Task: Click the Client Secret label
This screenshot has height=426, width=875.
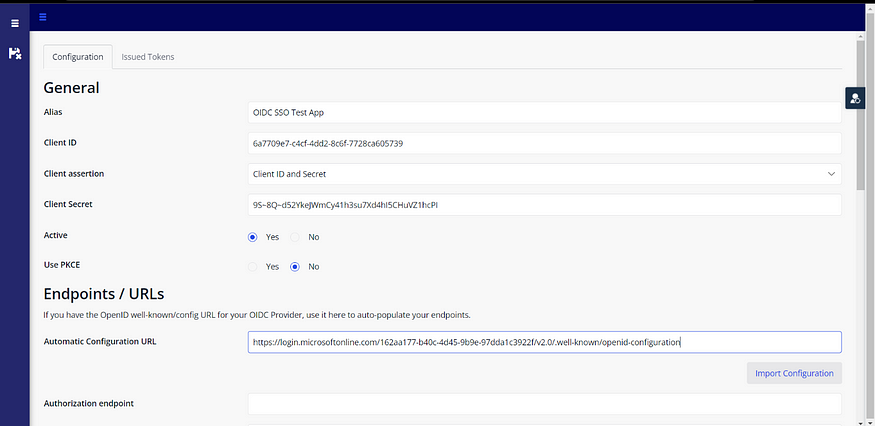Action: [x=68, y=204]
